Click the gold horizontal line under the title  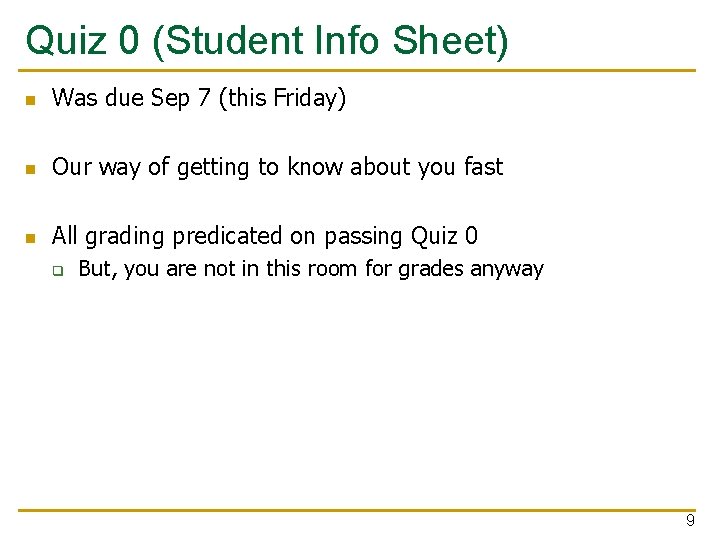[357, 71]
